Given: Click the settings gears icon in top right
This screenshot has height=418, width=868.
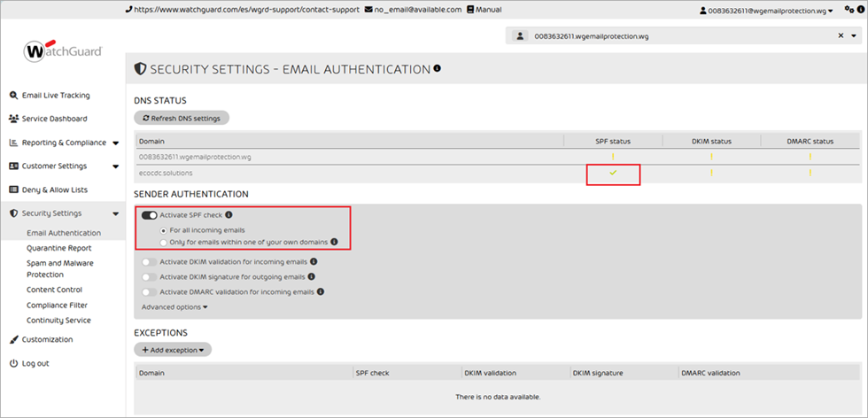Looking at the screenshot, I should click(x=849, y=9).
